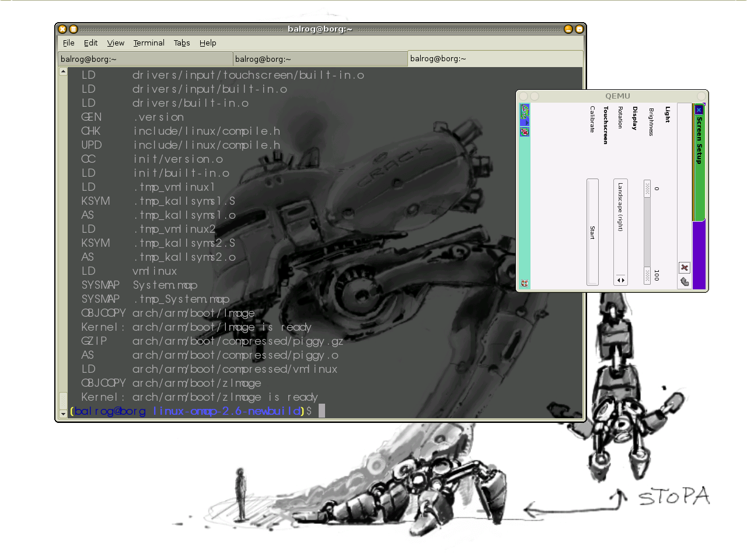Click the second icon on the QEMU guest taskbar
Viewport: 747px width, 560px height.
pos(525,132)
